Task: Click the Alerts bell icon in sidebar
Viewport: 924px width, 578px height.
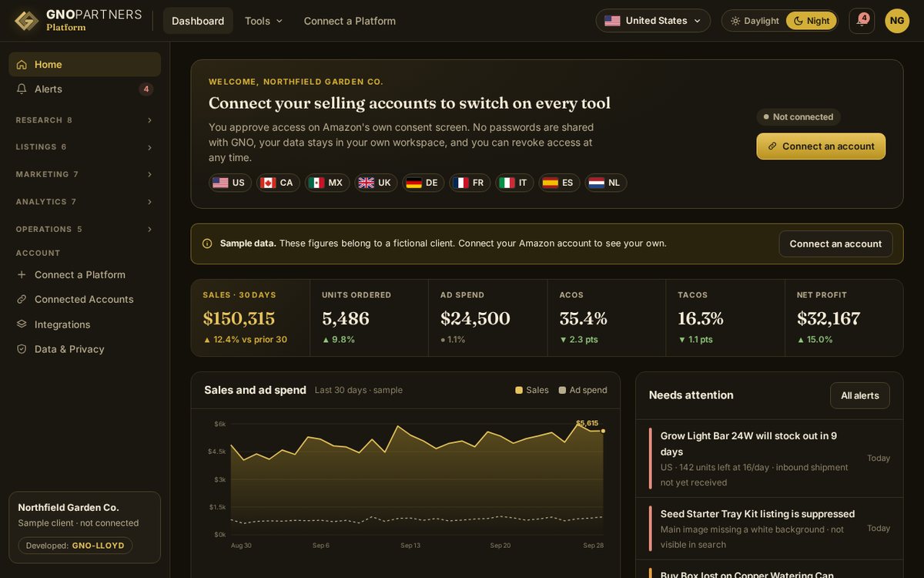Action: click(x=22, y=89)
